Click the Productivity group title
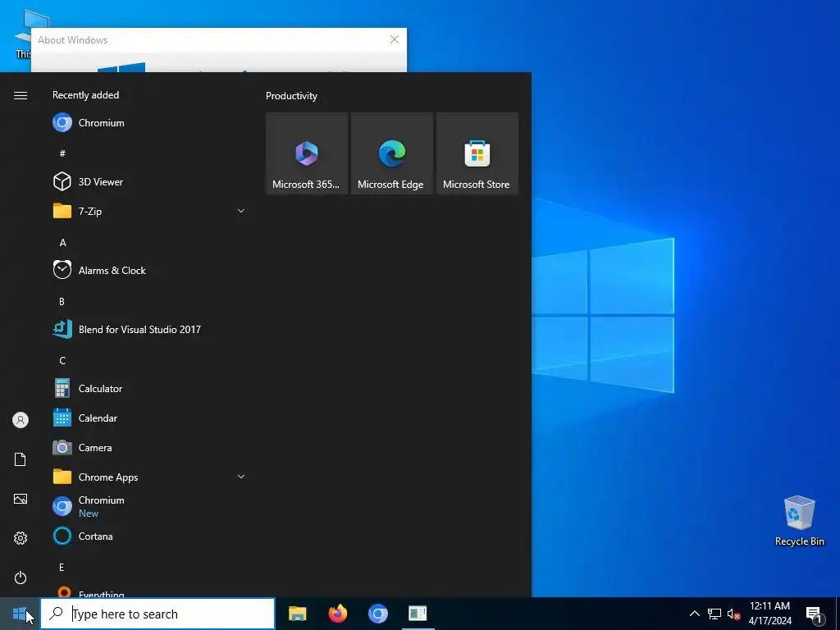Screen dimensions: 840x630 click(x=291, y=96)
